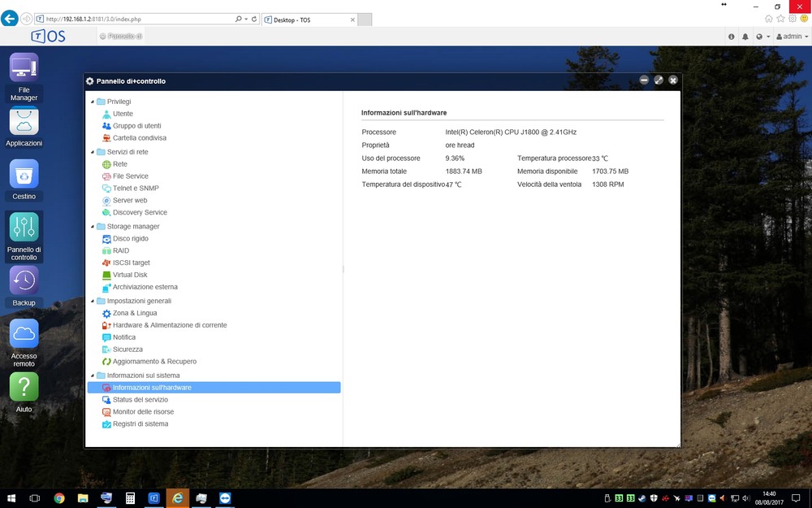Collapse the Privilegi tree section
812x508 pixels.
[93, 102]
